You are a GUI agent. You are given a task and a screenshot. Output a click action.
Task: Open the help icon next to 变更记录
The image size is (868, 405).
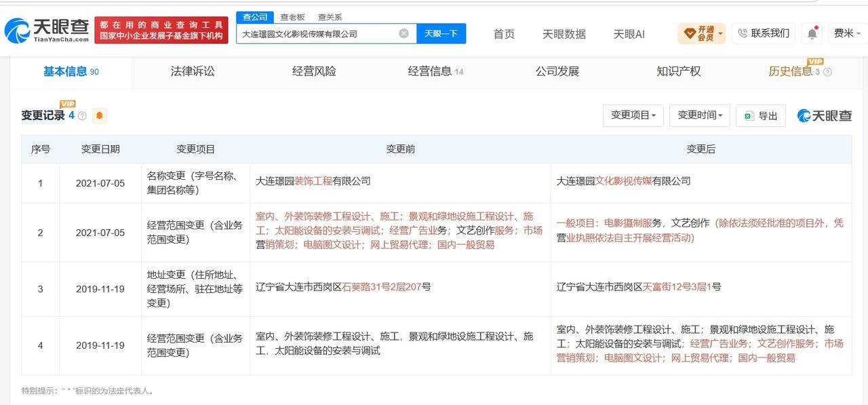pos(82,116)
